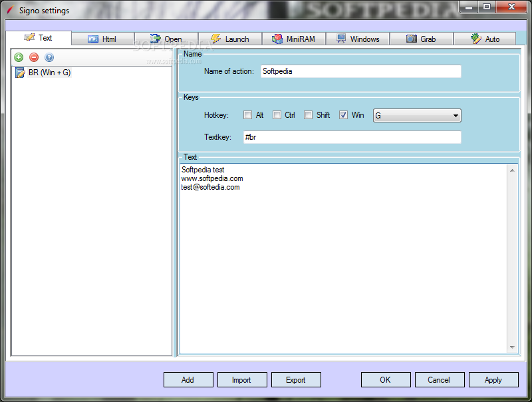Switch to the Open tab

coord(166,39)
